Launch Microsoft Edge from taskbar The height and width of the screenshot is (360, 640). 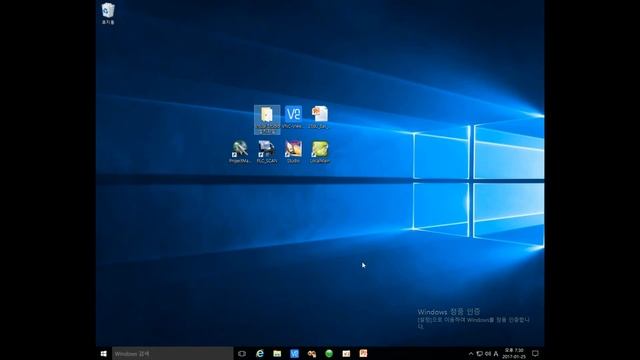click(260, 353)
